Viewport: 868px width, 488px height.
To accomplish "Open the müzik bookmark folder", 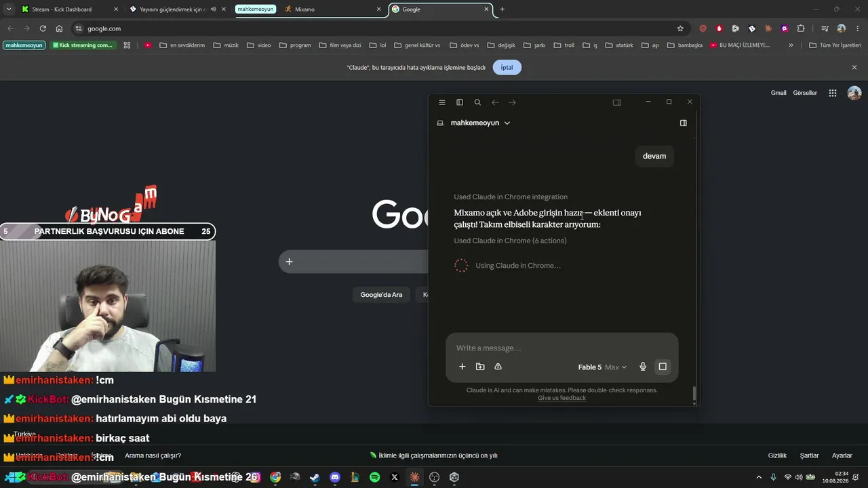I will coord(226,45).
